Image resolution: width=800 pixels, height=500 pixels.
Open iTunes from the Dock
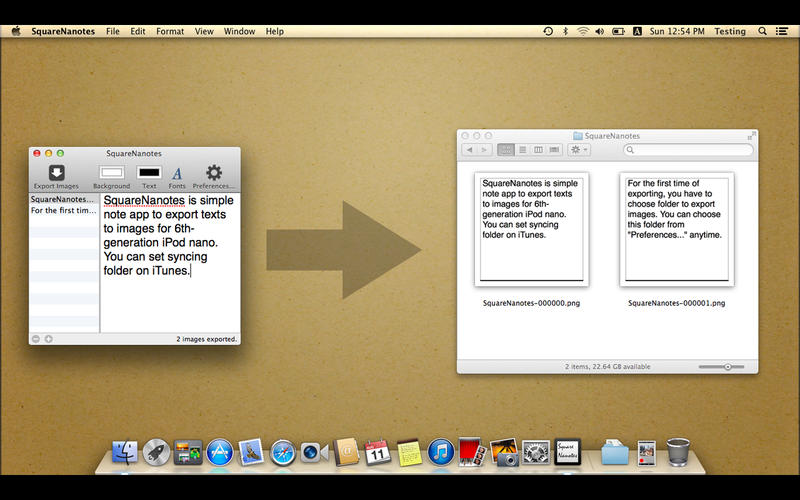click(x=440, y=452)
